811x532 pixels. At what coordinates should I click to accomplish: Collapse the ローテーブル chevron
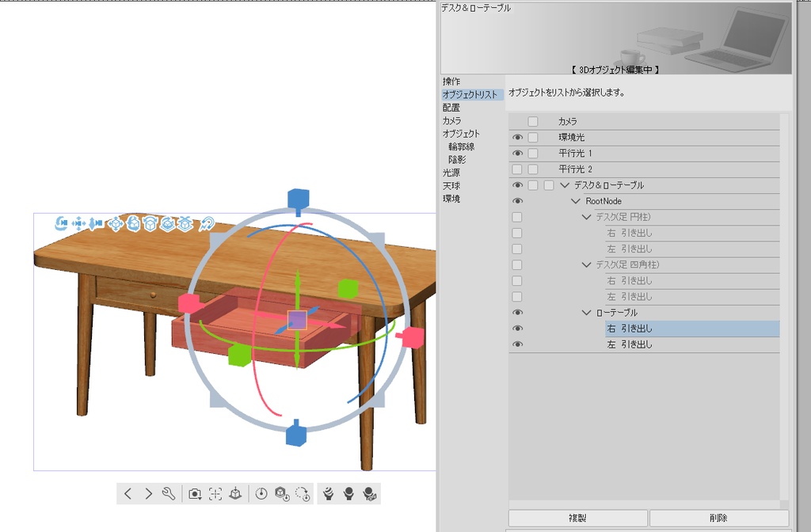586,313
